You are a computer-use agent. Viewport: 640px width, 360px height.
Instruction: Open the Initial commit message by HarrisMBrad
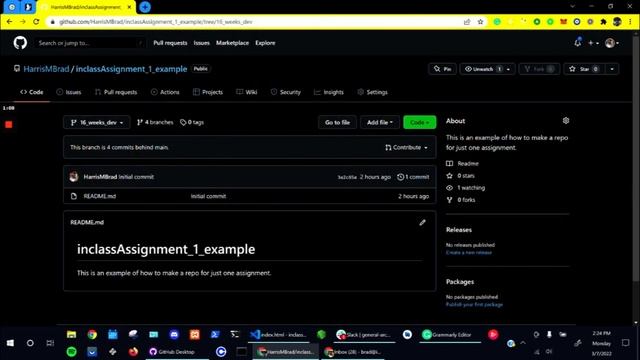coord(136,177)
